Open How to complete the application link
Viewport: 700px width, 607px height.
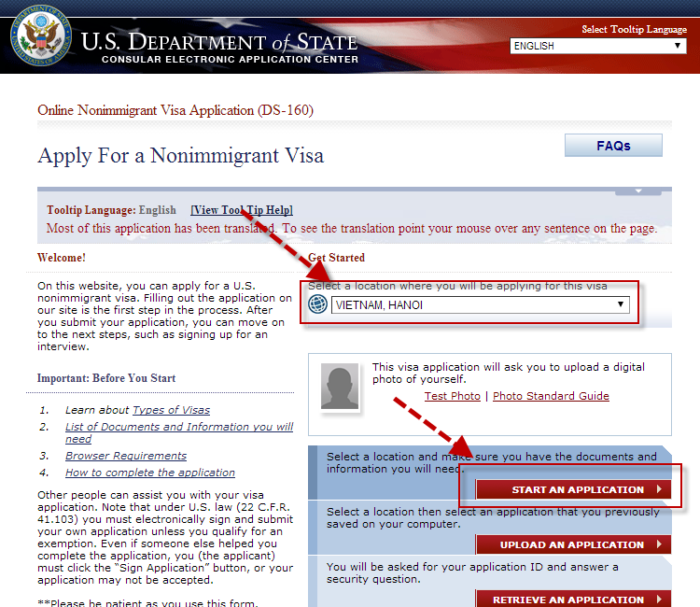150,473
